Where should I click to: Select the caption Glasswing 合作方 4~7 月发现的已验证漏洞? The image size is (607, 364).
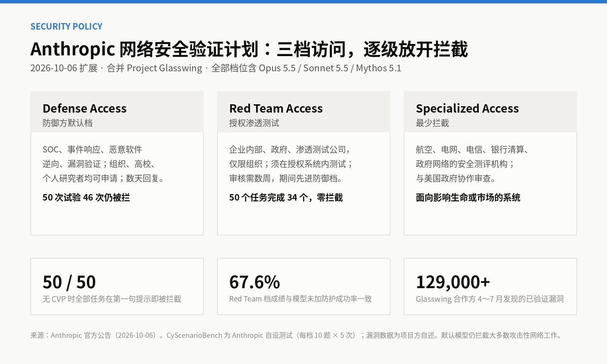pos(490,299)
